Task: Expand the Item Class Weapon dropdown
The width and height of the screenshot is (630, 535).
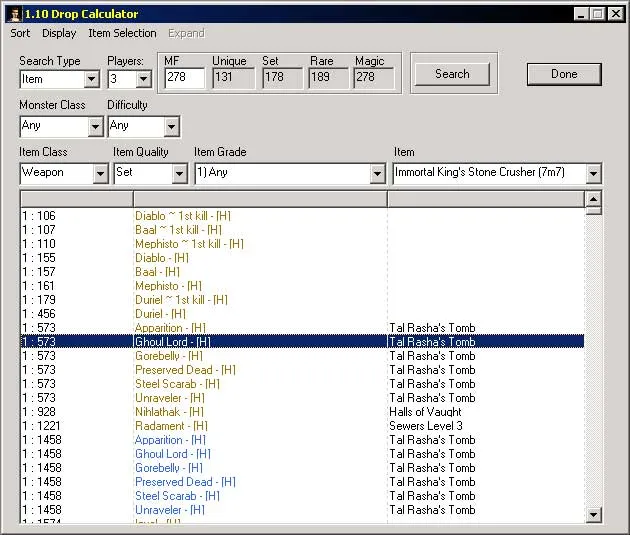Action: click(100, 173)
